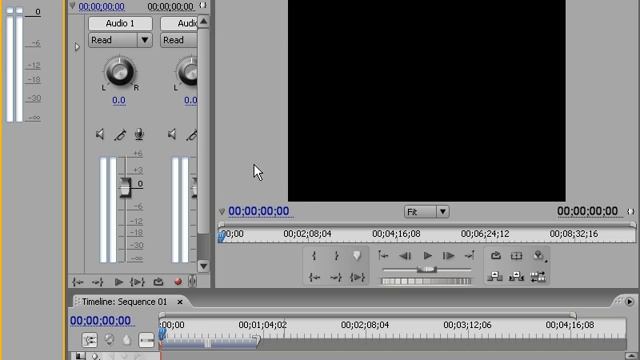Open the Audio 2 automation Read dropdown
Image resolution: width=640 pixels, height=360 pixels.
click(179, 40)
